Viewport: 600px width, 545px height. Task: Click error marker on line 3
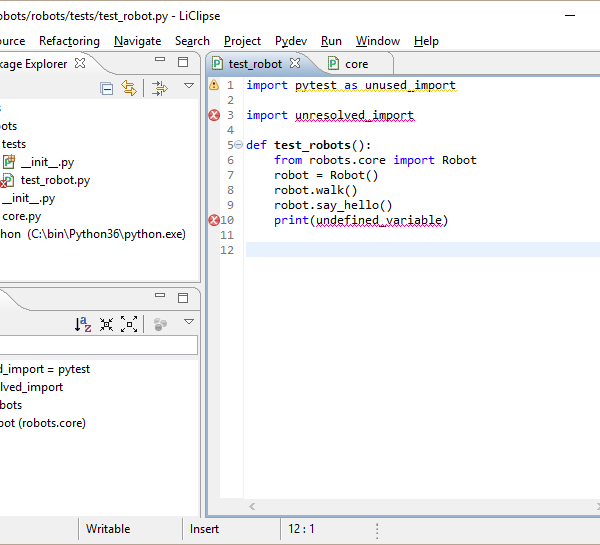(x=214, y=115)
